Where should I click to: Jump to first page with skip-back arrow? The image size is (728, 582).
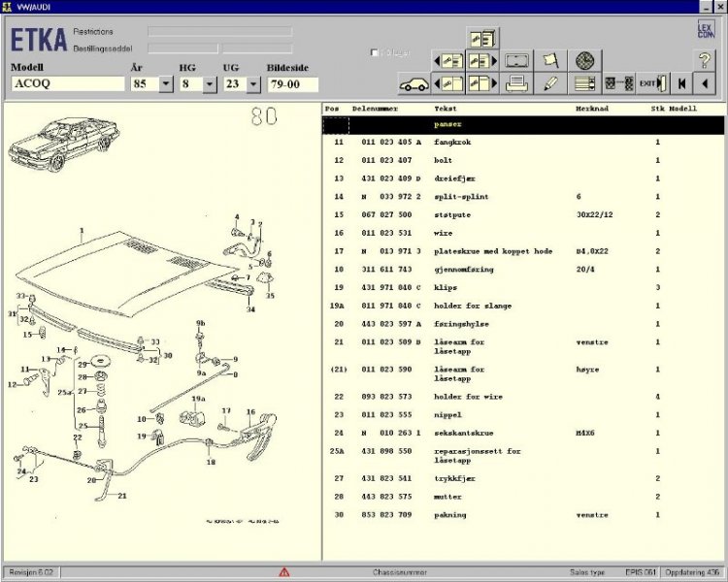(x=683, y=84)
